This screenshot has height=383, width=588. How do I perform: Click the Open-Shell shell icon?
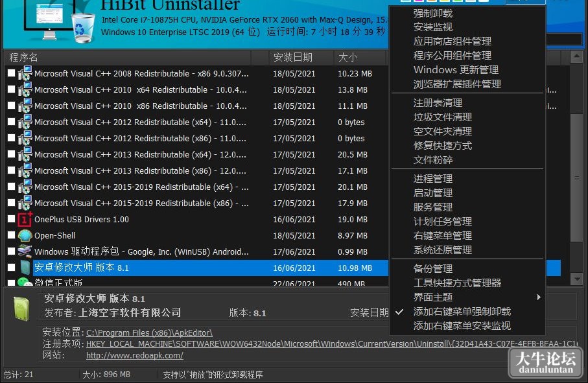(25, 235)
